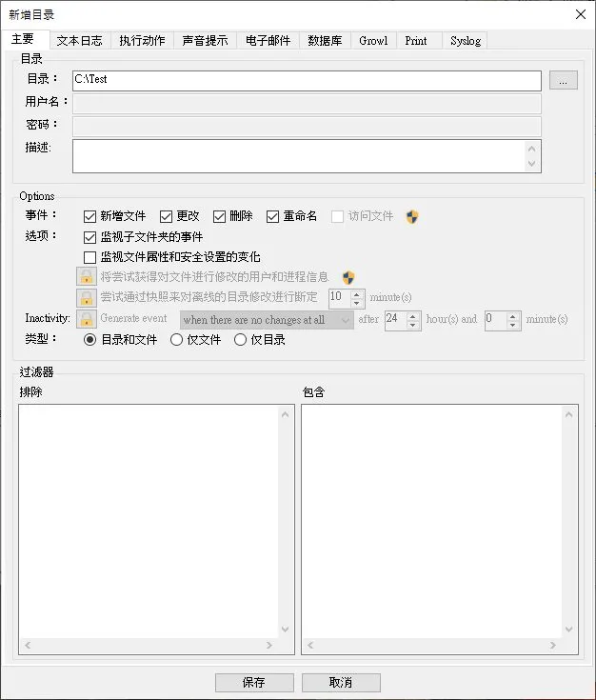Click the lock icon next to Generate event

pyautogui.click(x=87, y=319)
